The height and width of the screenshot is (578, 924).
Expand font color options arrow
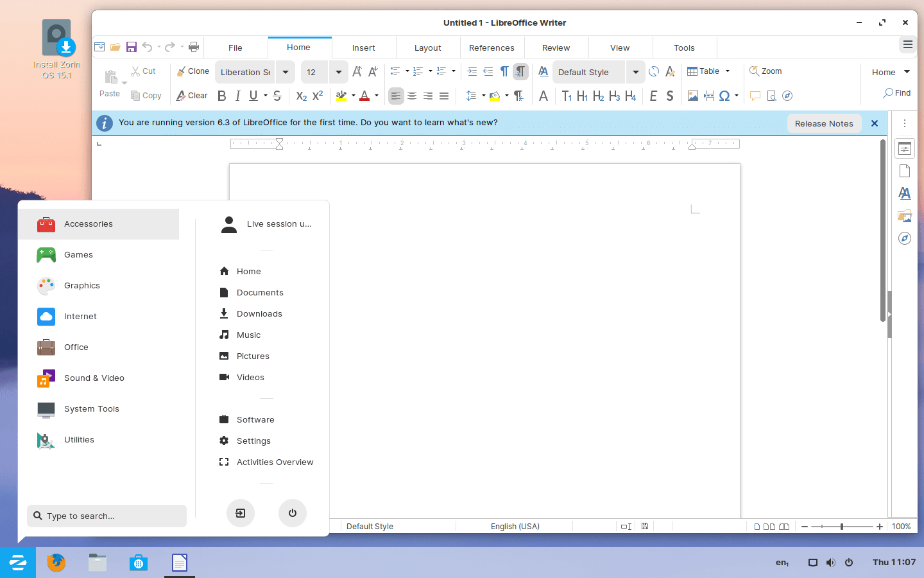click(377, 96)
